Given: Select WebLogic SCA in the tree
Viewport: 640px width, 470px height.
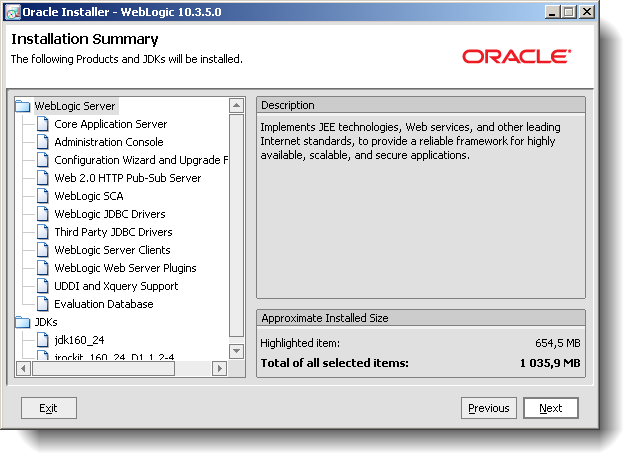Looking at the screenshot, I should [x=89, y=196].
